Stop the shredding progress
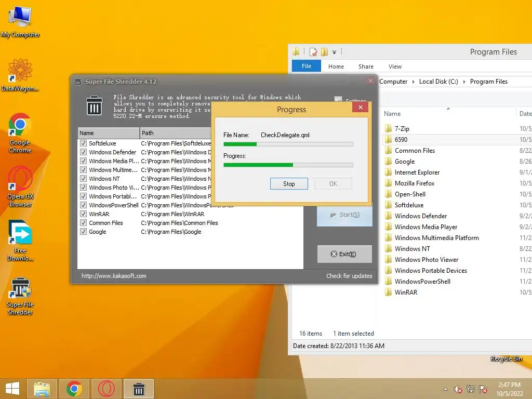Screen dimensions: 532x399 pyautogui.click(x=289, y=183)
